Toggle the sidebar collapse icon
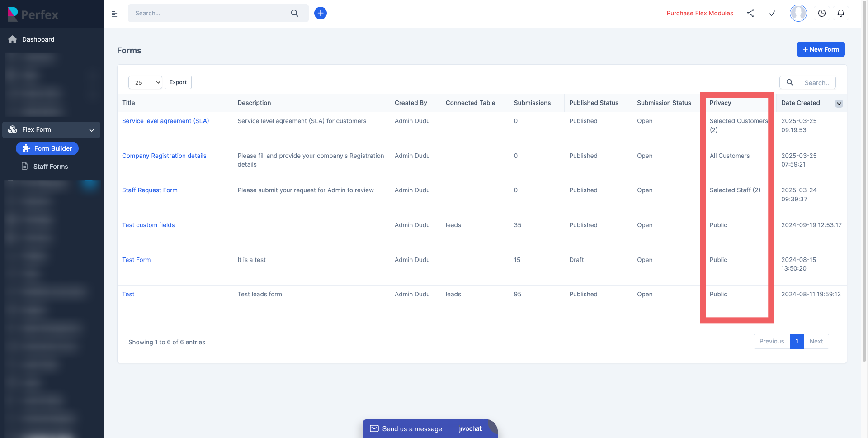The height and width of the screenshot is (438, 868). pos(114,14)
